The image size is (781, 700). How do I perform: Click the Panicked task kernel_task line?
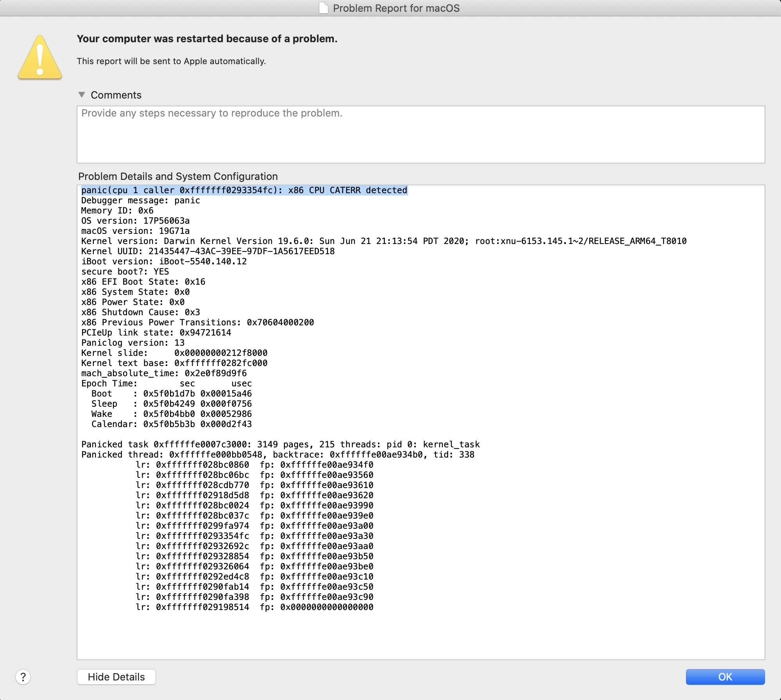point(280,445)
